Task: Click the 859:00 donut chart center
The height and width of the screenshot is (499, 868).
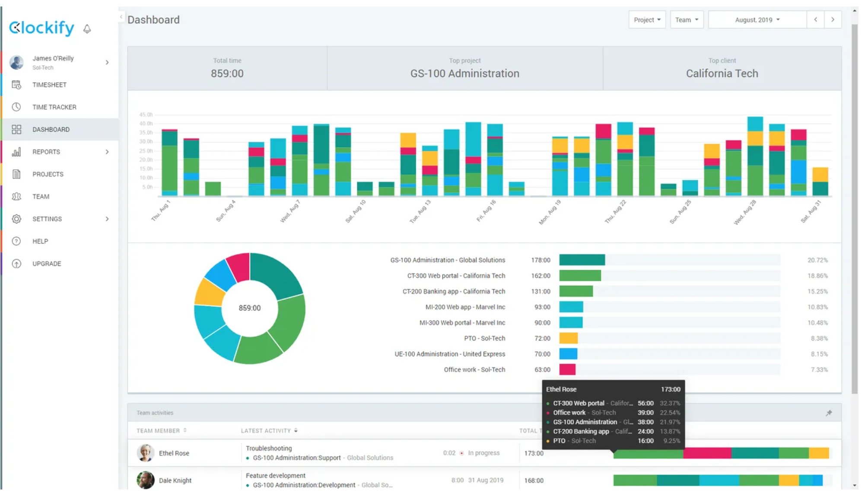Action: tap(250, 308)
